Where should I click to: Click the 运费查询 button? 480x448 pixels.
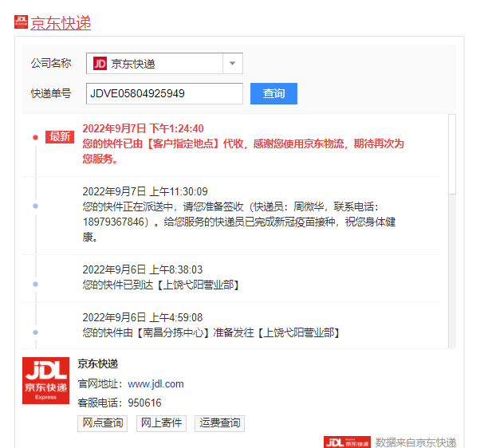[x=219, y=423]
